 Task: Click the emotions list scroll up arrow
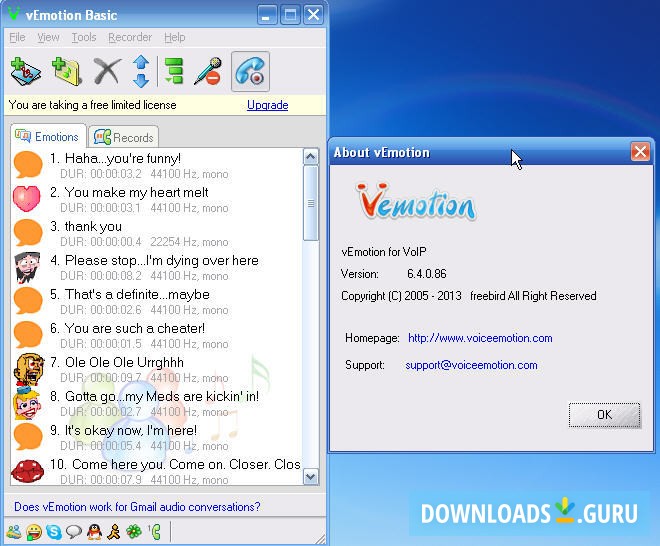[x=311, y=157]
